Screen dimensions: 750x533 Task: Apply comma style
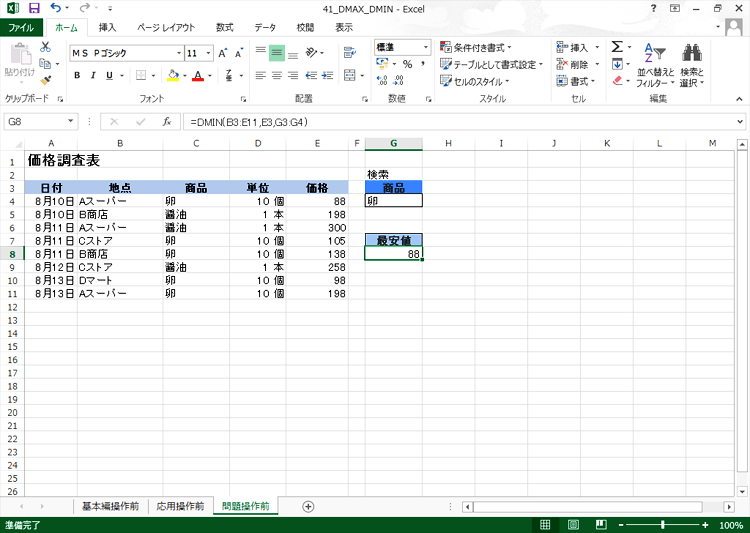pyautogui.click(x=423, y=64)
